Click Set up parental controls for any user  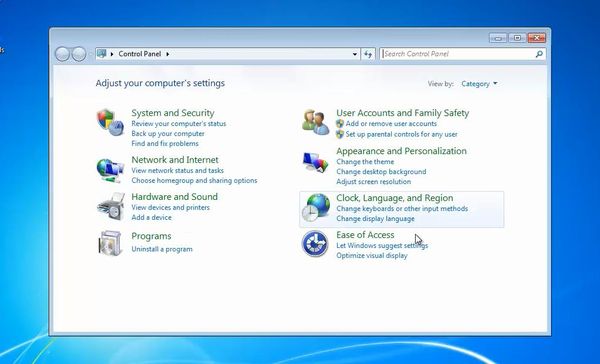(x=401, y=134)
